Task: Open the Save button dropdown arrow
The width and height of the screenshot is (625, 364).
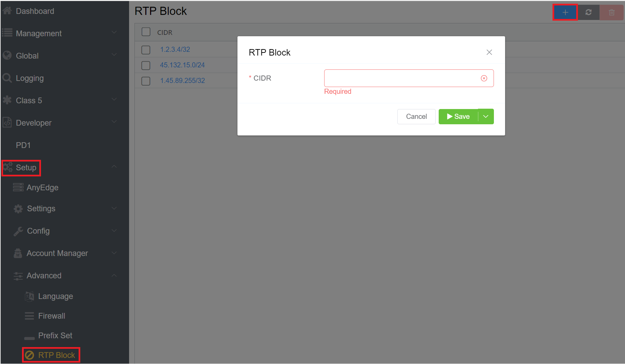Action: [486, 116]
